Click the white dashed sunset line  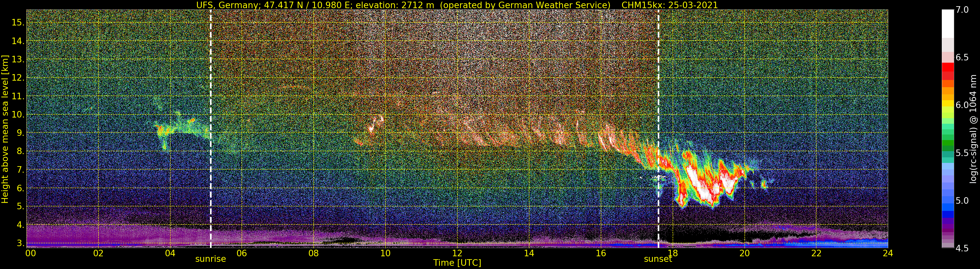659,129
